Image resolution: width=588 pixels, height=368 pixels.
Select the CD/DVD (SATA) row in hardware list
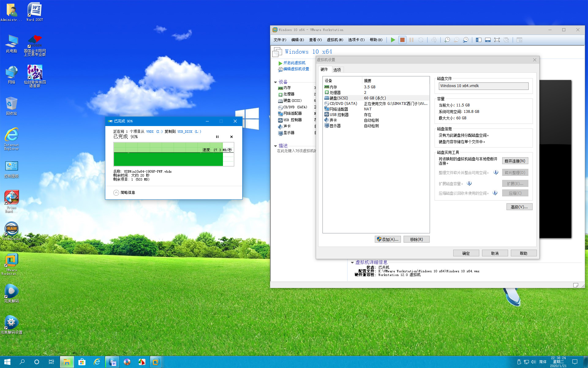376,104
